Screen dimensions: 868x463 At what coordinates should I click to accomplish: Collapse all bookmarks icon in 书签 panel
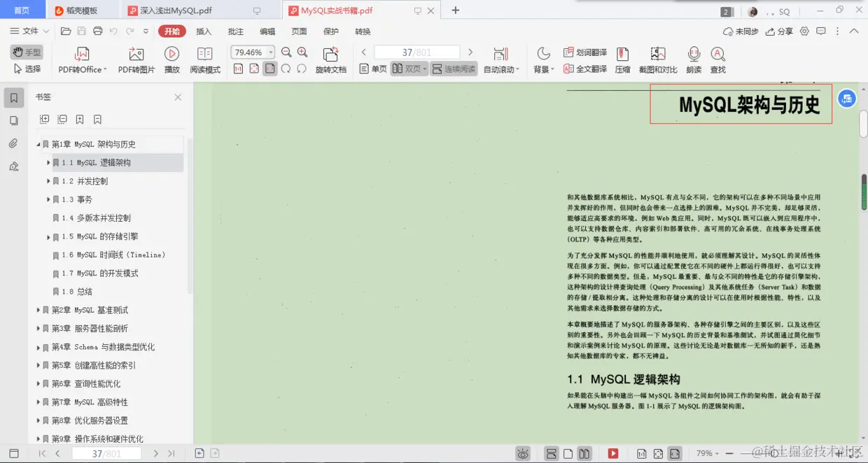(x=62, y=120)
